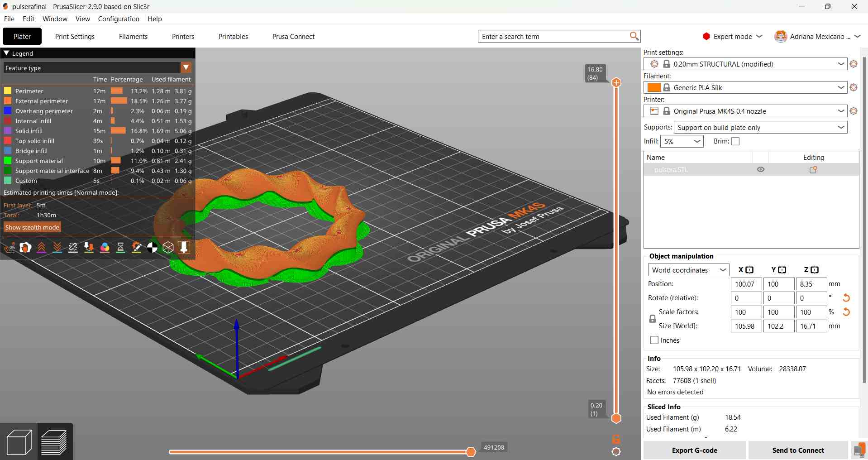Toggle visibility eye for pulsera.STL
The image size is (868, 460).
(761, 170)
